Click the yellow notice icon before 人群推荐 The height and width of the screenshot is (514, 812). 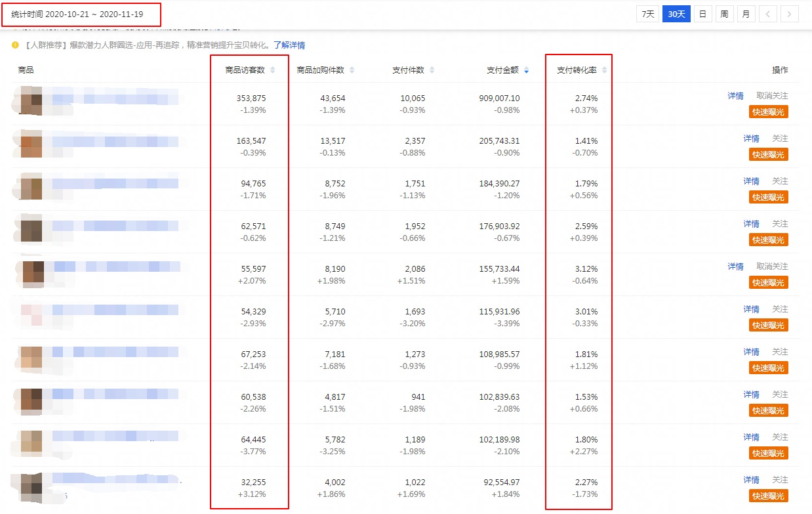coord(15,45)
